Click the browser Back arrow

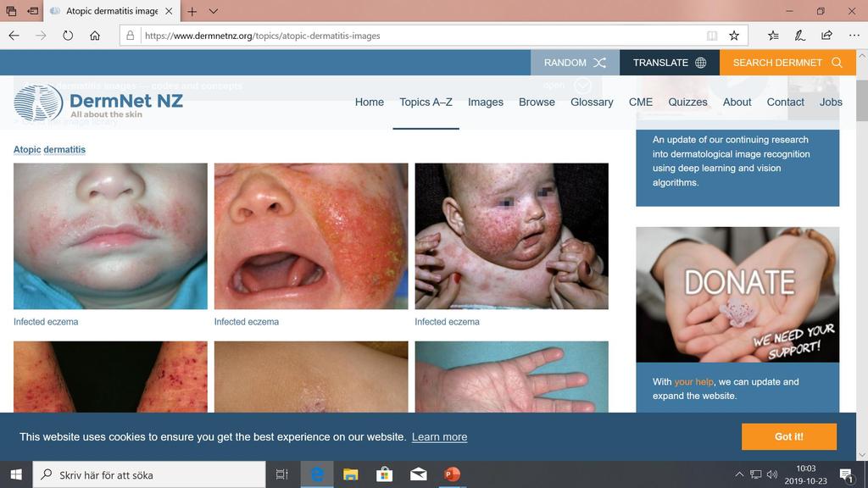coord(14,36)
